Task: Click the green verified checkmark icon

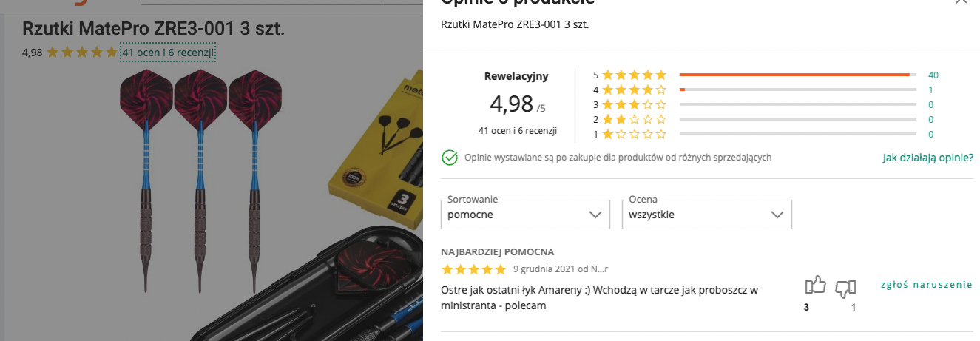Action: pos(449,158)
